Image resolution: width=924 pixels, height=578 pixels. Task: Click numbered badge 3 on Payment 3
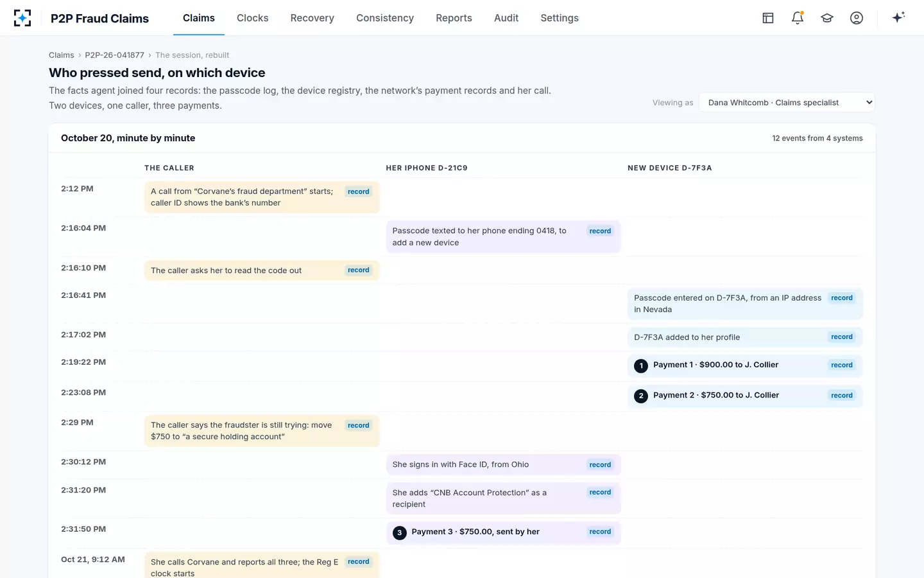(400, 532)
